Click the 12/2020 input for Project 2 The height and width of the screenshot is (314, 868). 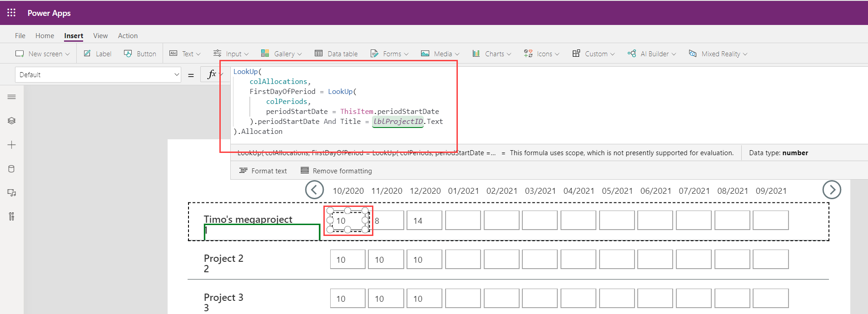click(x=424, y=260)
